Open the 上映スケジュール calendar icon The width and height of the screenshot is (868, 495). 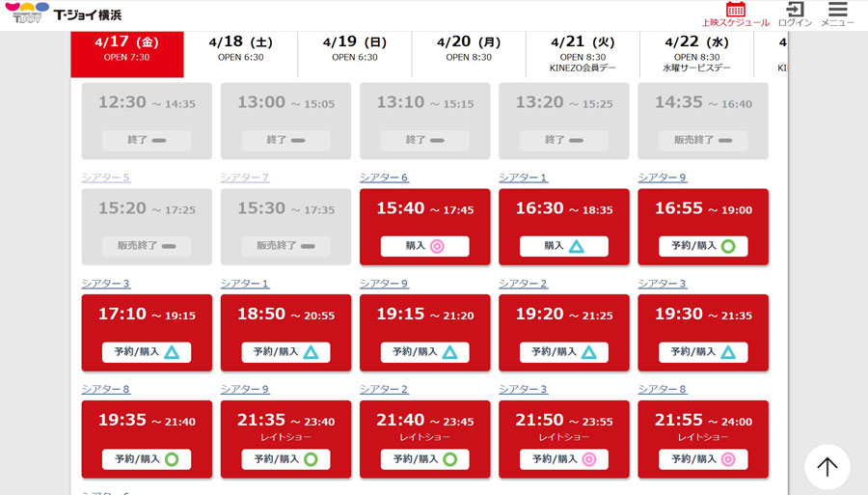(x=735, y=11)
